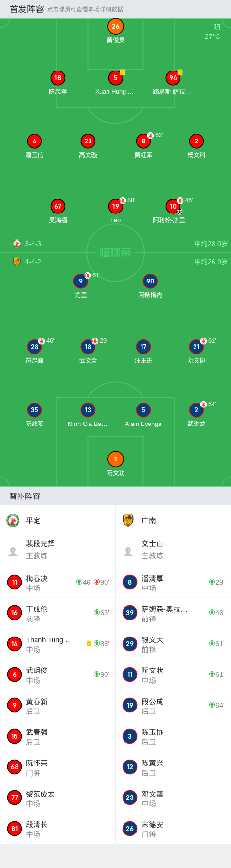The width and height of the screenshot is (231, 868).
Task: Click the 平定 team crest logo
Action: 13,521
